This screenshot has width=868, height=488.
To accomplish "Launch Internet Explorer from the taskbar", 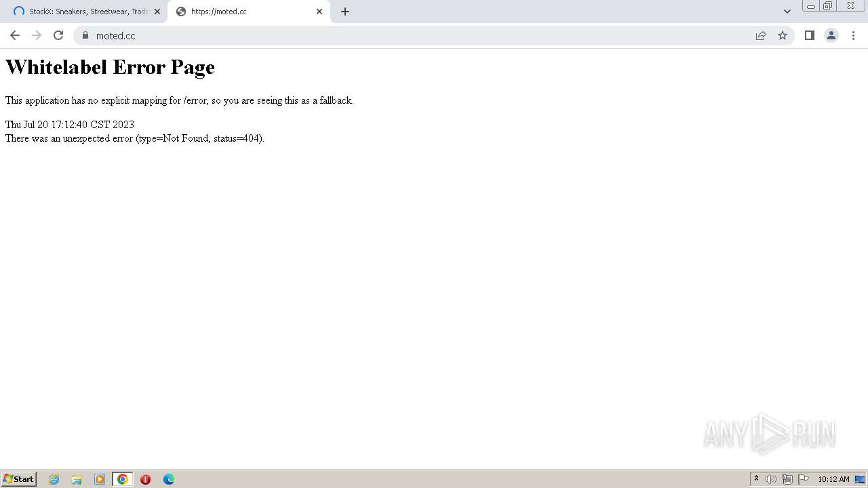I will coord(54,479).
